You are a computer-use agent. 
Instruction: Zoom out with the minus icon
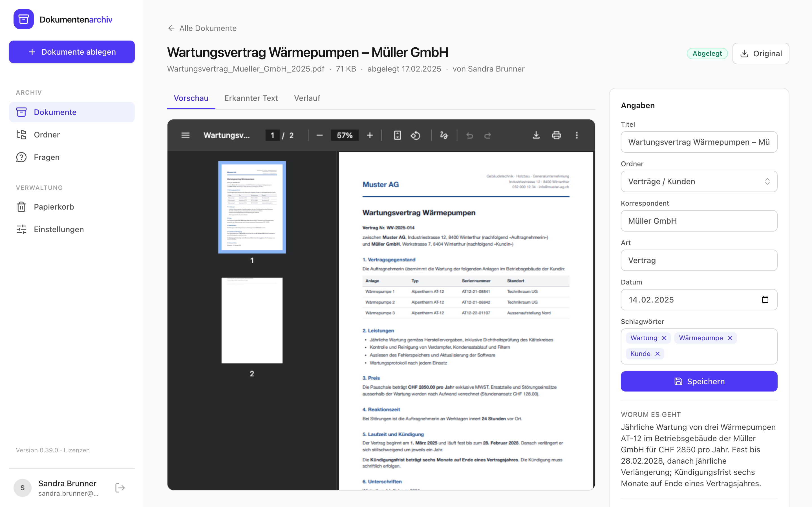319,135
